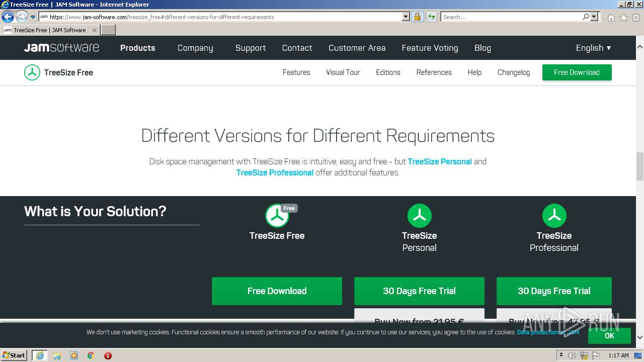Open Customer Area
Viewport: 644px width, 362px height.
[x=357, y=48]
